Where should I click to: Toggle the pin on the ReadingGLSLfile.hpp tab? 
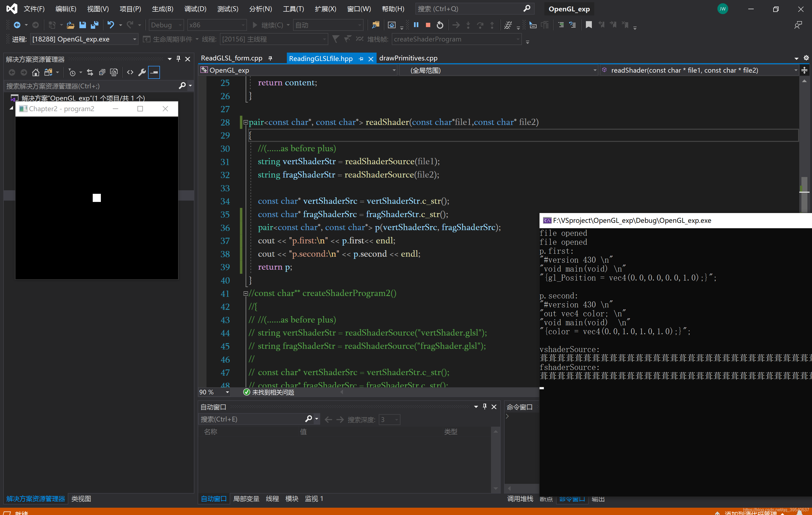coord(361,59)
